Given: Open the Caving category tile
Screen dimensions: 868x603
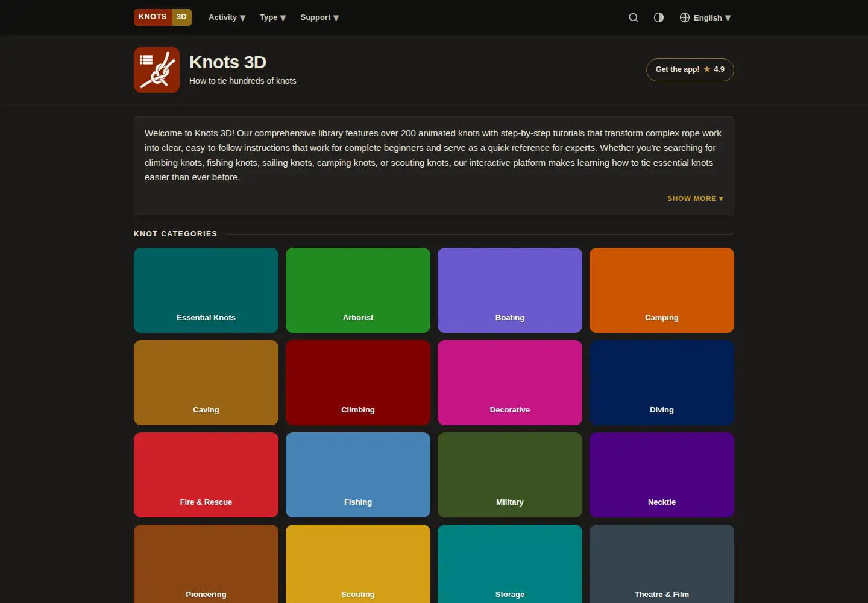Looking at the screenshot, I should coord(206,382).
